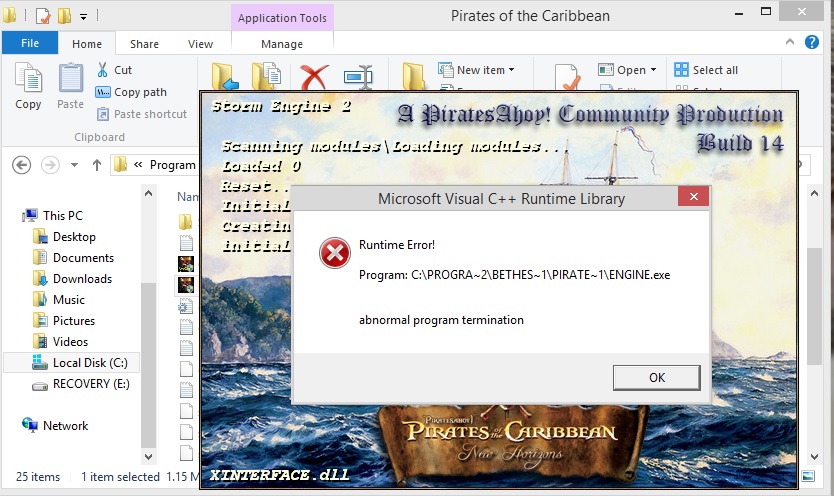Open the Share ribbon tab
The width and height of the screenshot is (834, 496).
pyautogui.click(x=144, y=44)
